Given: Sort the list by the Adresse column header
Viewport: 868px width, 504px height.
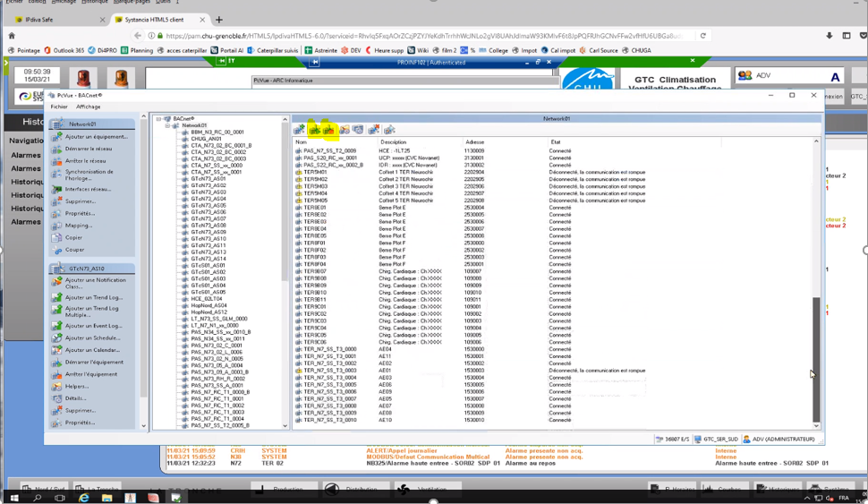Looking at the screenshot, I should tap(474, 142).
